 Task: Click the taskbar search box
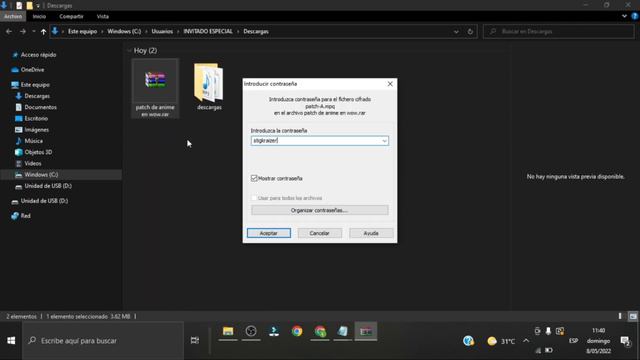(103, 340)
